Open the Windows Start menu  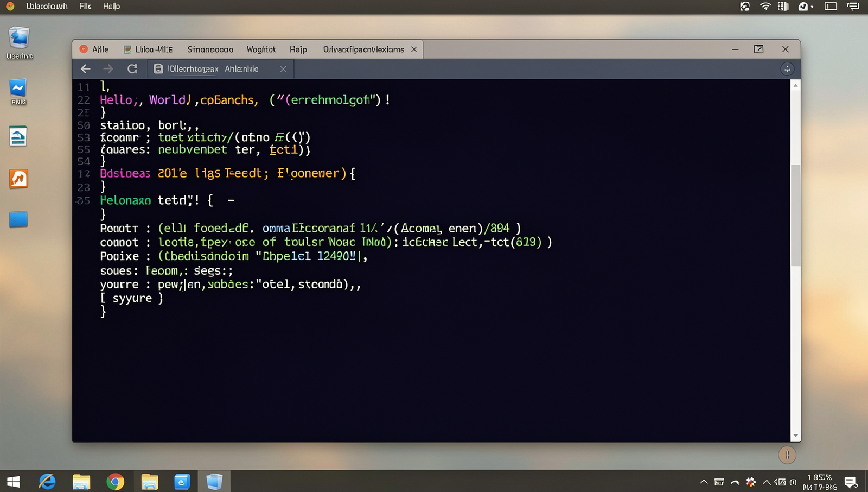pyautogui.click(x=13, y=482)
